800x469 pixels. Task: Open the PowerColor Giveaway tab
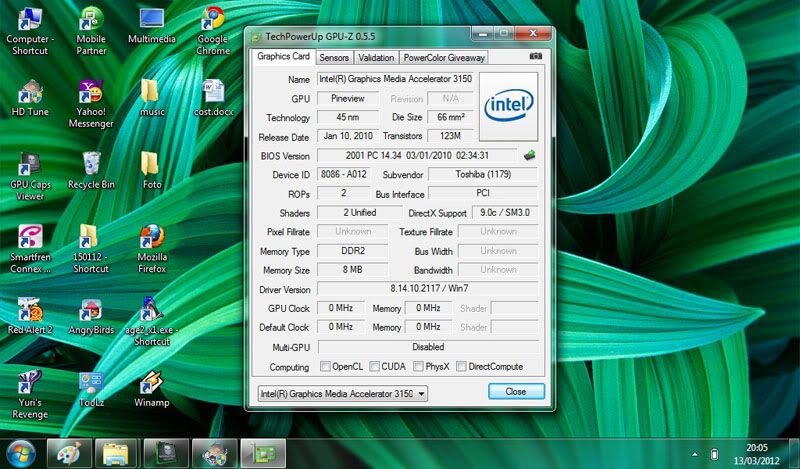444,58
